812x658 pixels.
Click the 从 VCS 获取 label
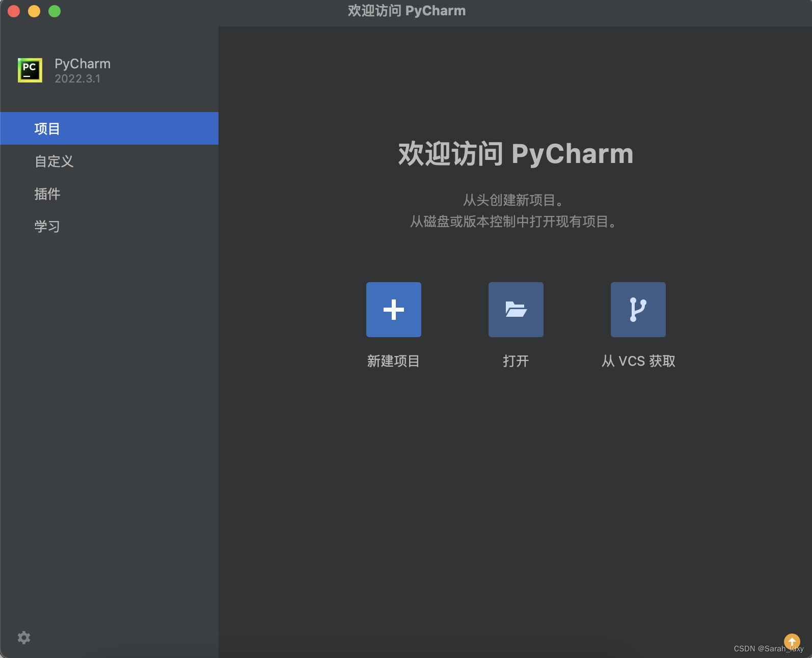point(638,361)
